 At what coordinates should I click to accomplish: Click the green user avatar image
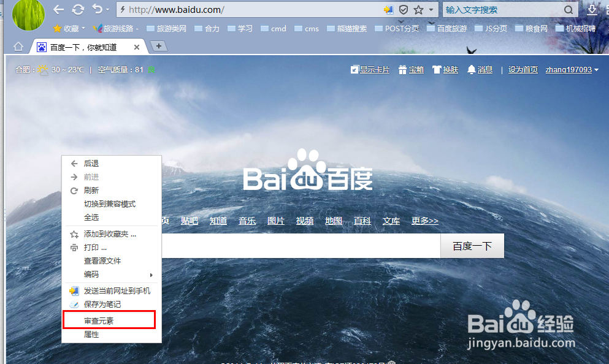pos(28,15)
